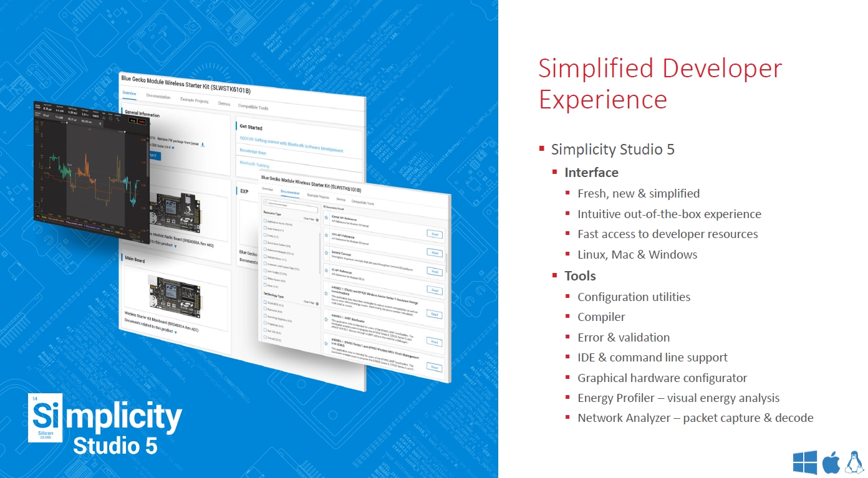Click Read button for IO API Reference
868x478 pixels.
(x=435, y=290)
